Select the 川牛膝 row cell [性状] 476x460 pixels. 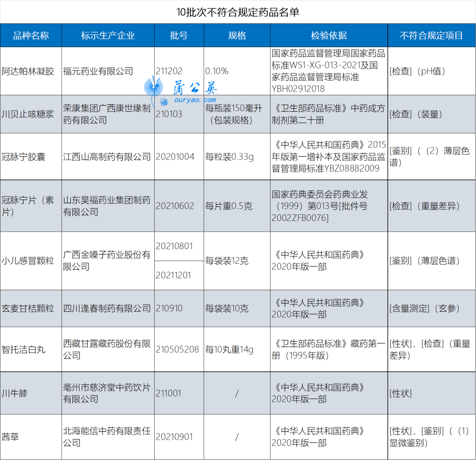tap(431, 393)
